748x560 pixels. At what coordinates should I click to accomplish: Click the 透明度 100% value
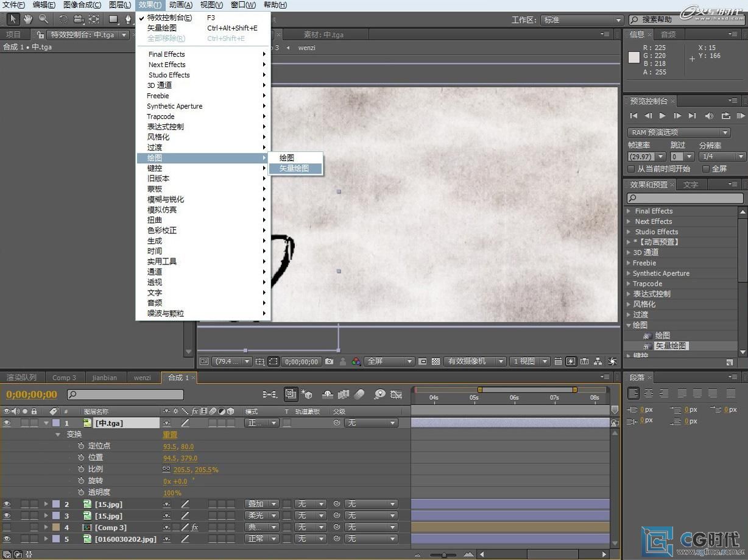pos(172,492)
